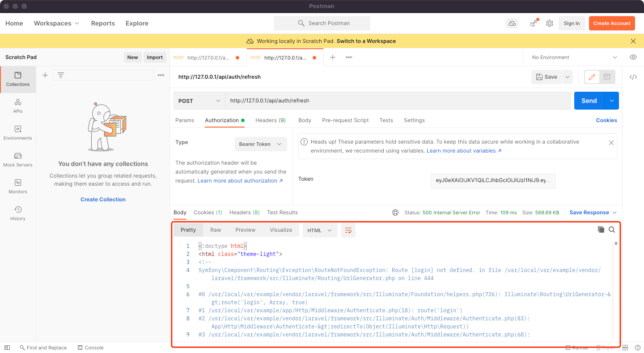The width and height of the screenshot is (644, 353).
Task: Click the Sign In button
Action: pos(572,23)
